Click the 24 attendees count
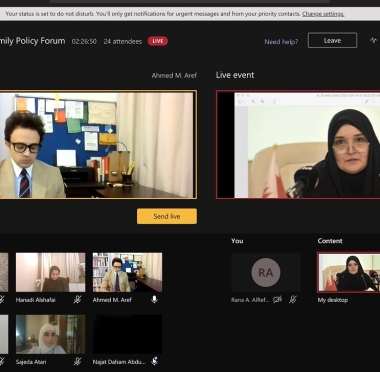Viewport: 380px width, 372px height. [x=123, y=41]
